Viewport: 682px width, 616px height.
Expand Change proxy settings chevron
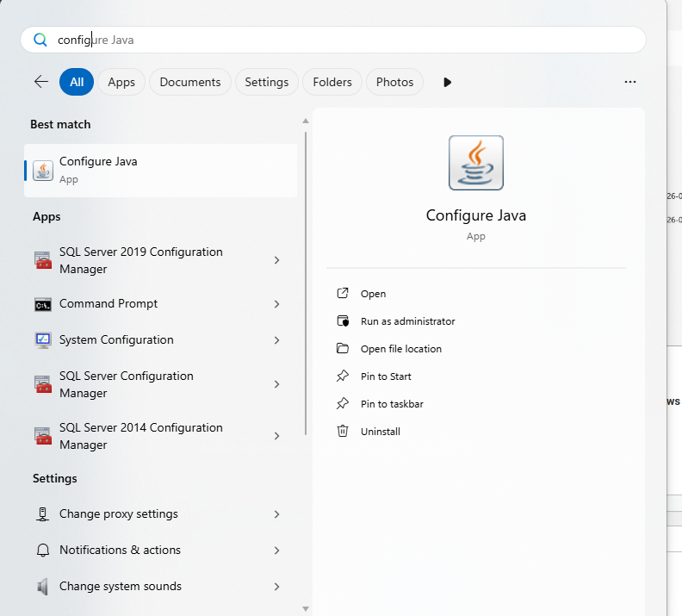pos(276,514)
